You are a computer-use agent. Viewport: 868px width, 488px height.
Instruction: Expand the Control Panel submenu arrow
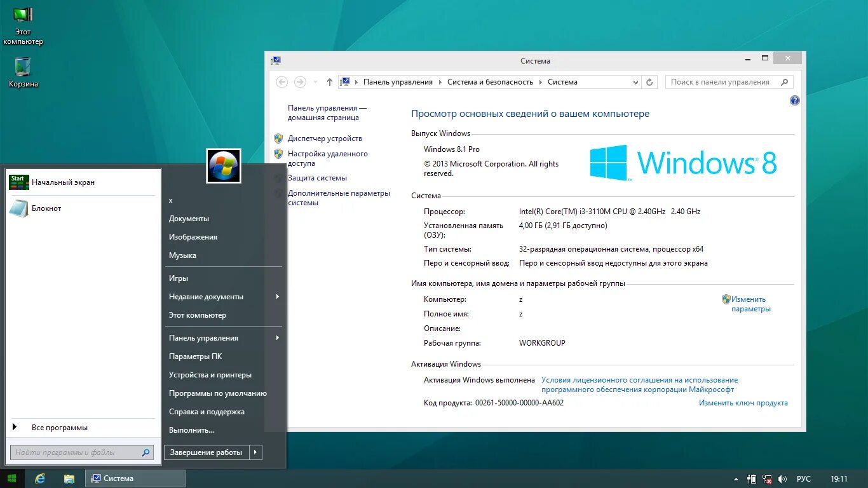278,338
